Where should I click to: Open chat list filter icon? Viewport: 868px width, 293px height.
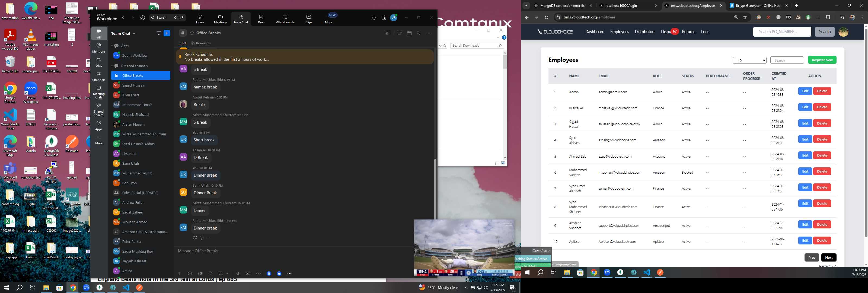(x=158, y=33)
